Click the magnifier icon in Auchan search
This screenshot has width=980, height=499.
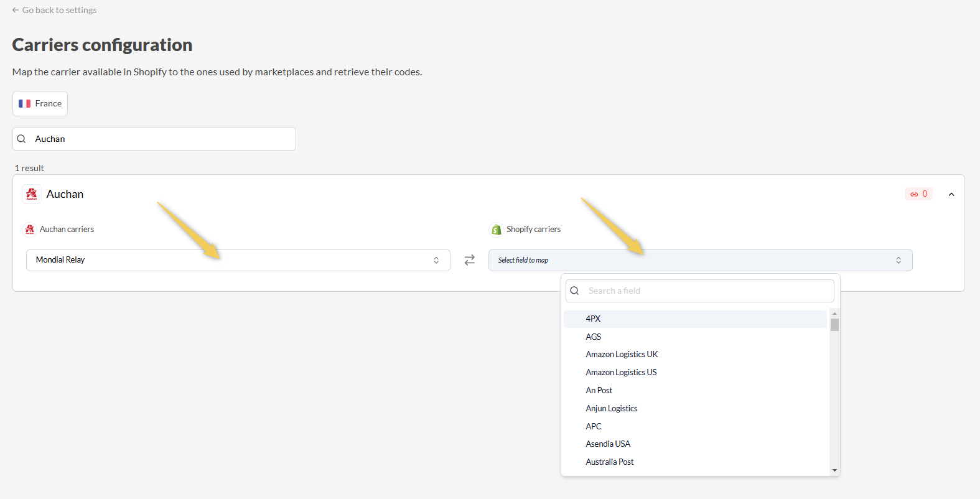[22, 139]
